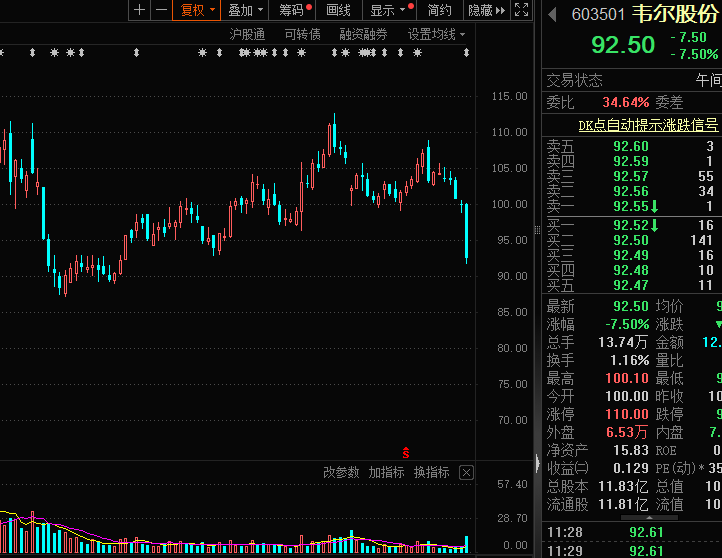Open the 复权 dropdown

pos(196,10)
